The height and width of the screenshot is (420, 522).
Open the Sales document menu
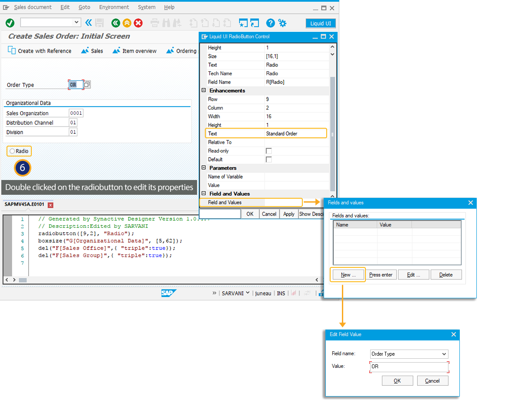(33, 7)
